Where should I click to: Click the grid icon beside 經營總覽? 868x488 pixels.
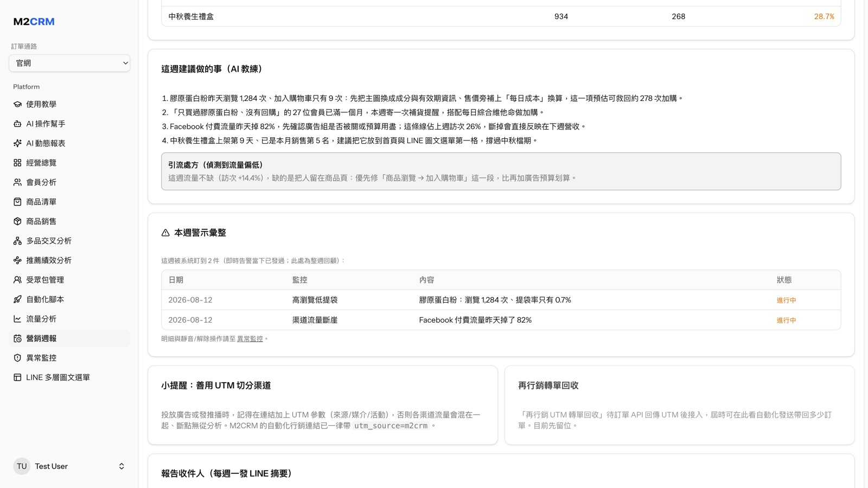[17, 163]
